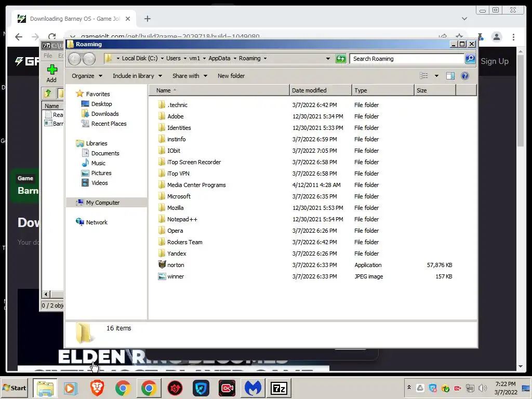Select Downloads under Favorites
532x399 pixels.
tap(100, 114)
